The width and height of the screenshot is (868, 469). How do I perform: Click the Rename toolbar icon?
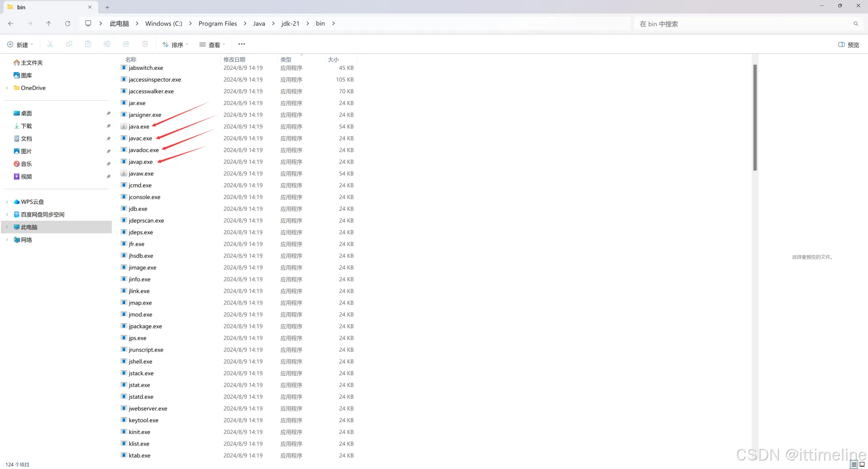[x=107, y=44]
